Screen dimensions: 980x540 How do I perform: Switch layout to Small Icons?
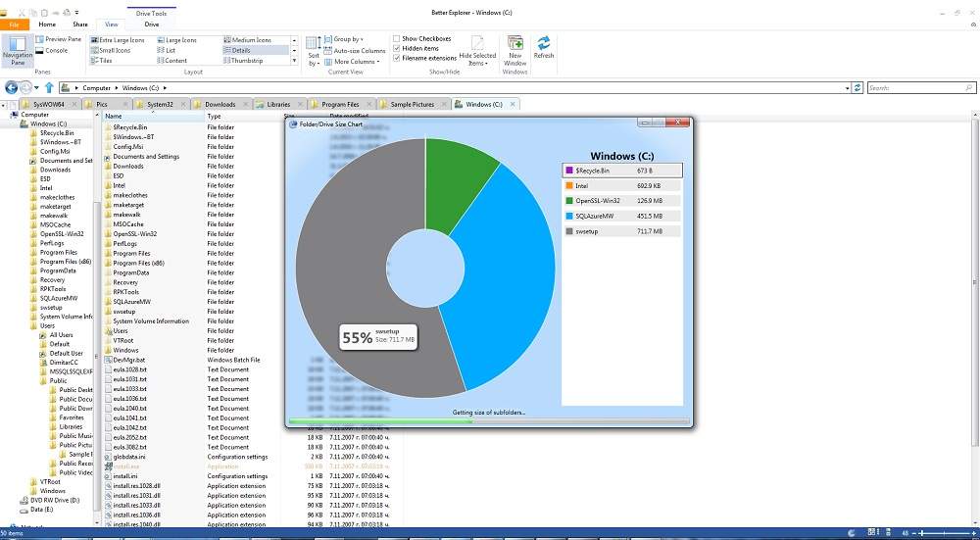[111, 51]
